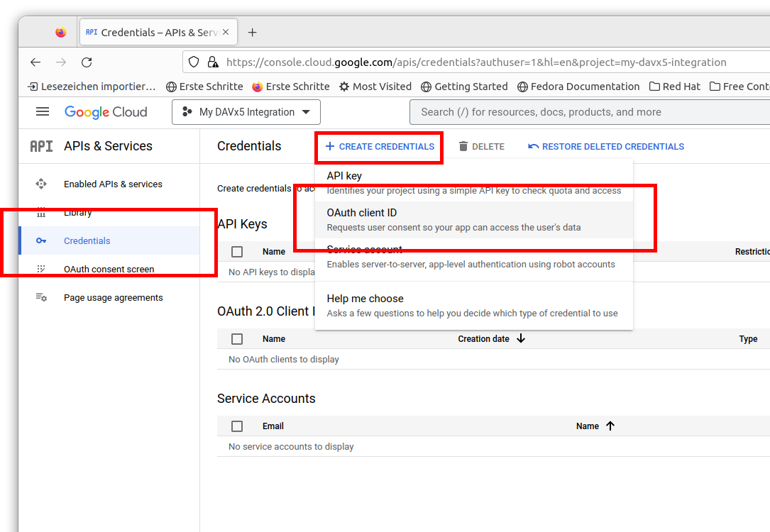
Task: Open the first Erste Schritte globe bookmark
Action: pyautogui.click(x=204, y=87)
